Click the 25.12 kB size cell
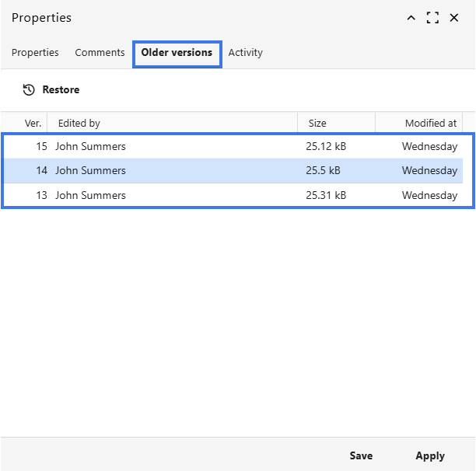Screen dimensions: 476x471 point(326,146)
